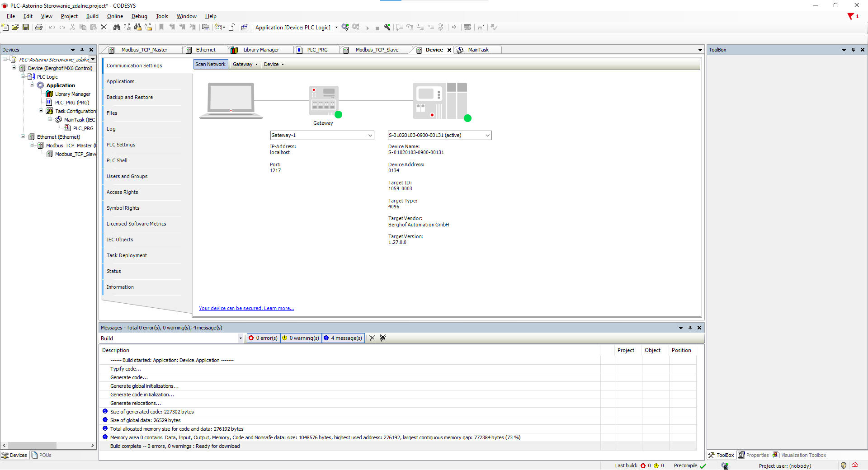Open the PLC Shell page
This screenshot has width=868, height=470.
pos(117,160)
